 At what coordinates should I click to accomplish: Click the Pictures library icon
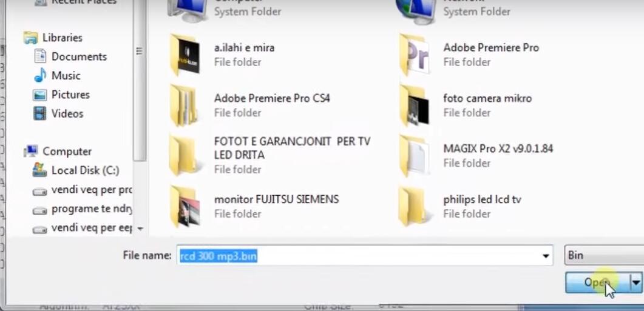pyautogui.click(x=40, y=95)
